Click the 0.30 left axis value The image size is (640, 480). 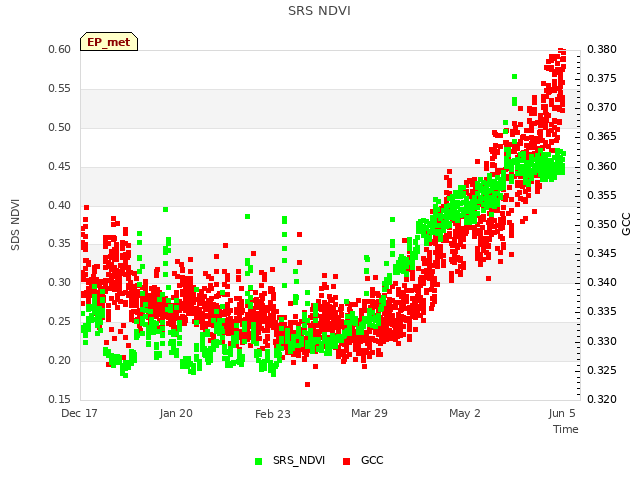tap(60, 282)
